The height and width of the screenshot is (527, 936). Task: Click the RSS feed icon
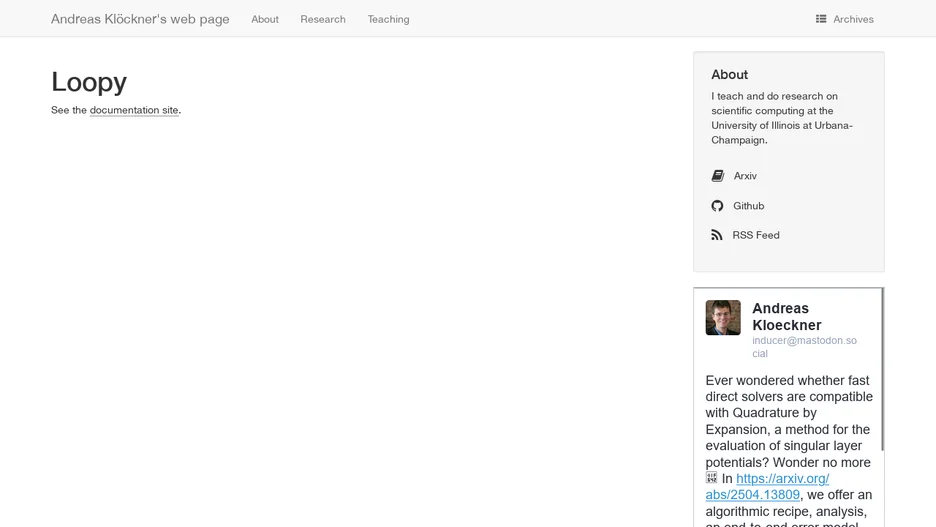pos(716,235)
